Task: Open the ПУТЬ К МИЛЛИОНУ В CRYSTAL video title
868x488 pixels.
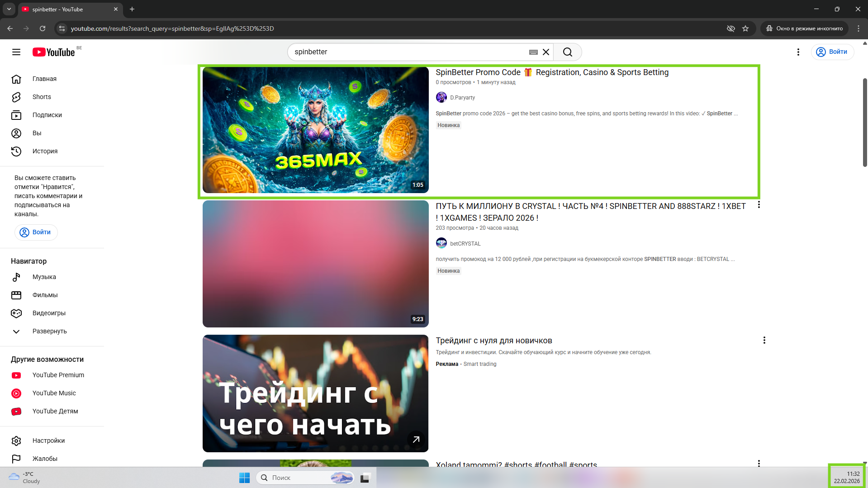Action: [591, 212]
